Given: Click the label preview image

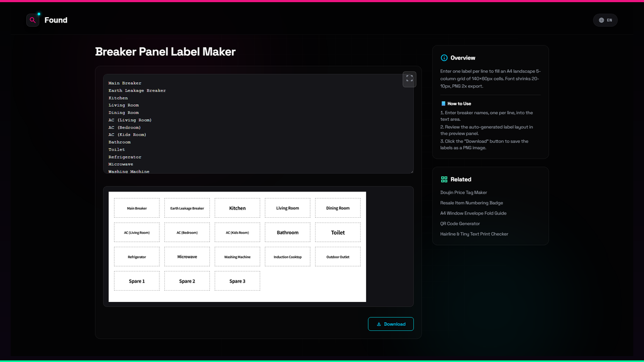Looking at the screenshot, I should pyautogui.click(x=237, y=247).
